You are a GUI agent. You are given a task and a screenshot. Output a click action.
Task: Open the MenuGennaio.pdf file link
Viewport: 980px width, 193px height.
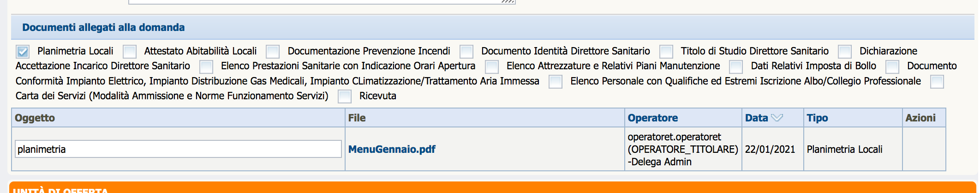tap(392, 149)
